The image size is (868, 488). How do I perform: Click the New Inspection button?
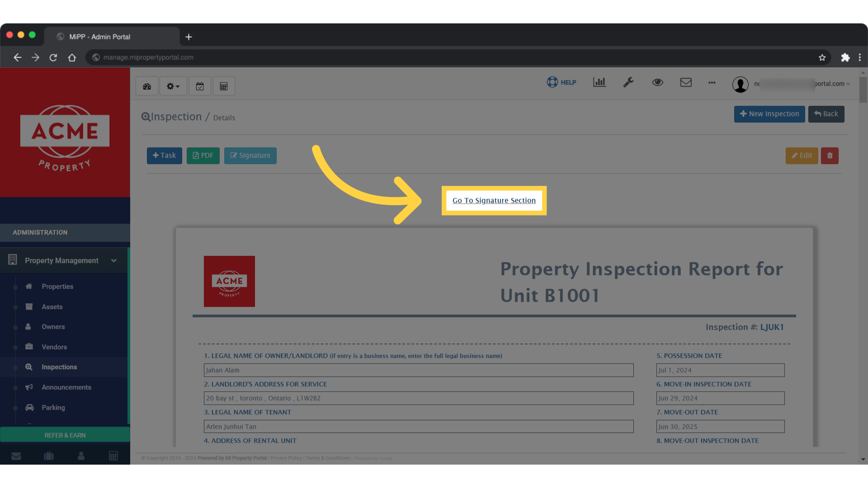[769, 114]
